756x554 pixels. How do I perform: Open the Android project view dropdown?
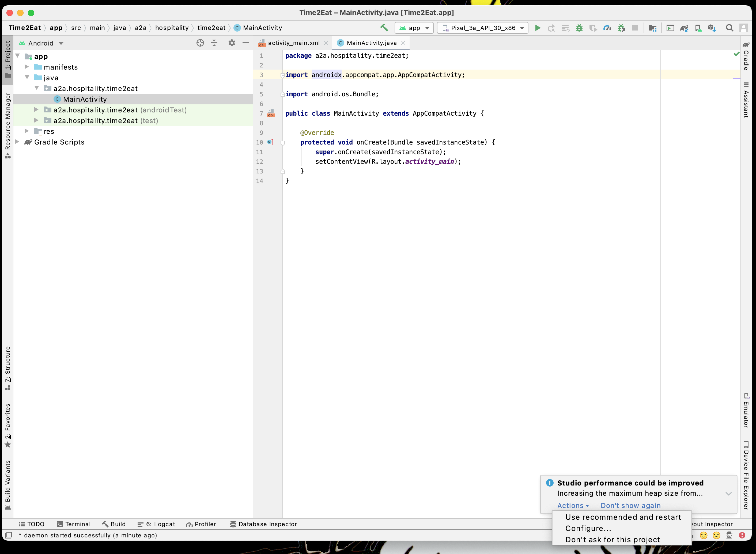pos(41,43)
